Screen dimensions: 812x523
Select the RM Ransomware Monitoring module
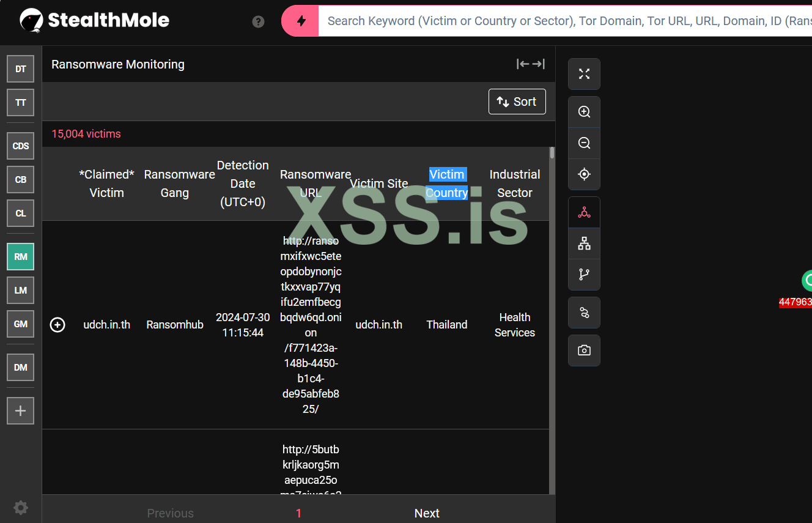(x=21, y=257)
